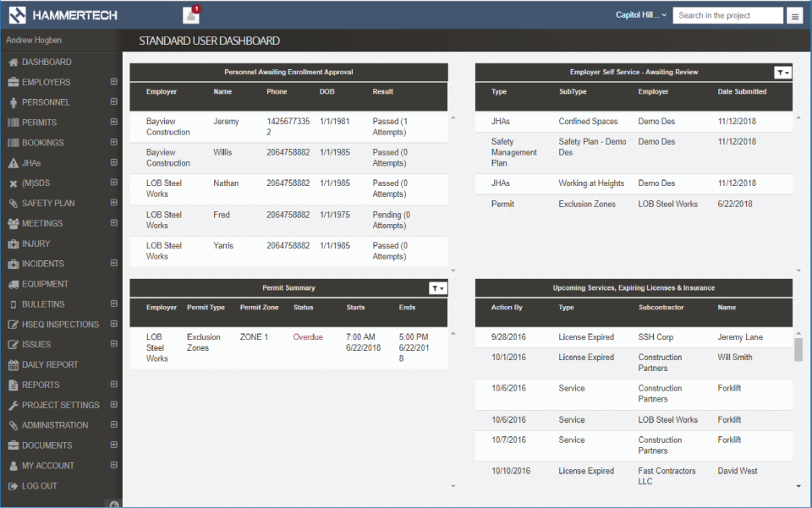
Task: Click the Reports document icon
Action: point(14,385)
